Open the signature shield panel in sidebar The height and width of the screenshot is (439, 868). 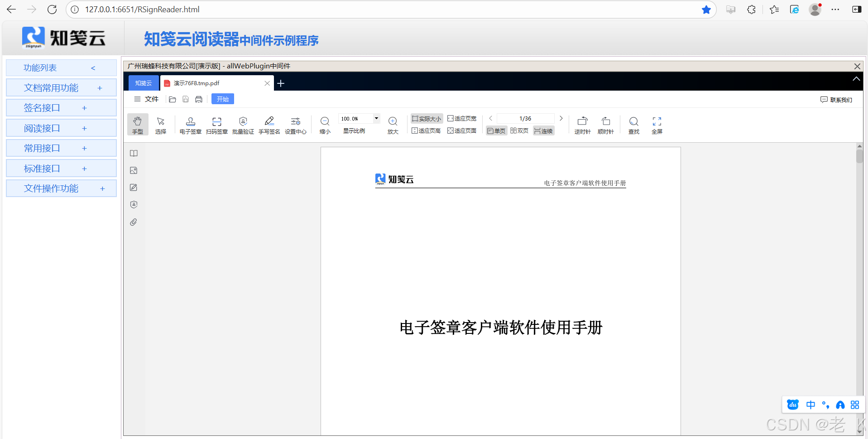pyautogui.click(x=134, y=205)
